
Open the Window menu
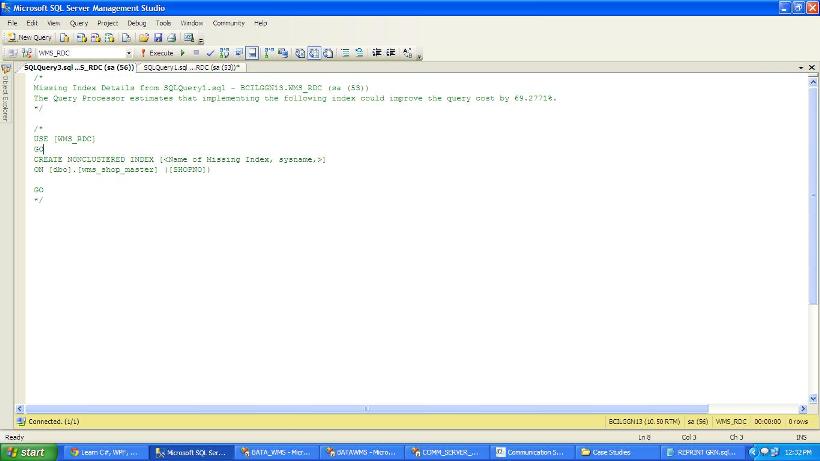[x=191, y=23]
